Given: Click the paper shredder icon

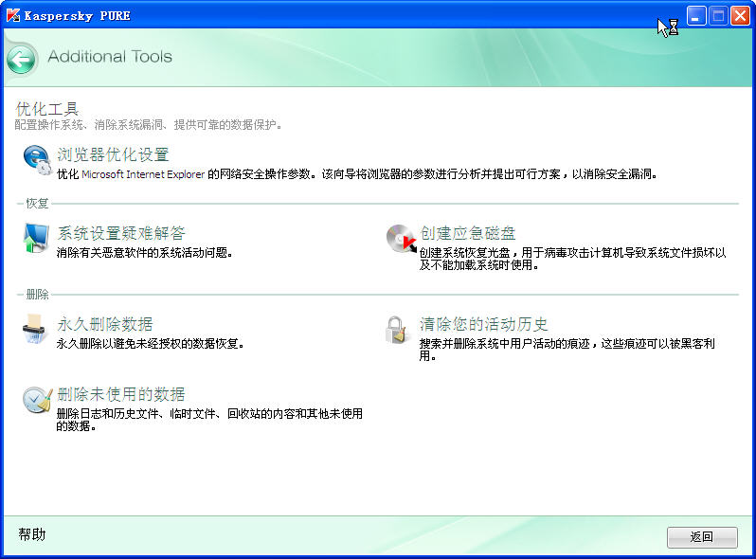Looking at the screenshot, I should 36,330.
